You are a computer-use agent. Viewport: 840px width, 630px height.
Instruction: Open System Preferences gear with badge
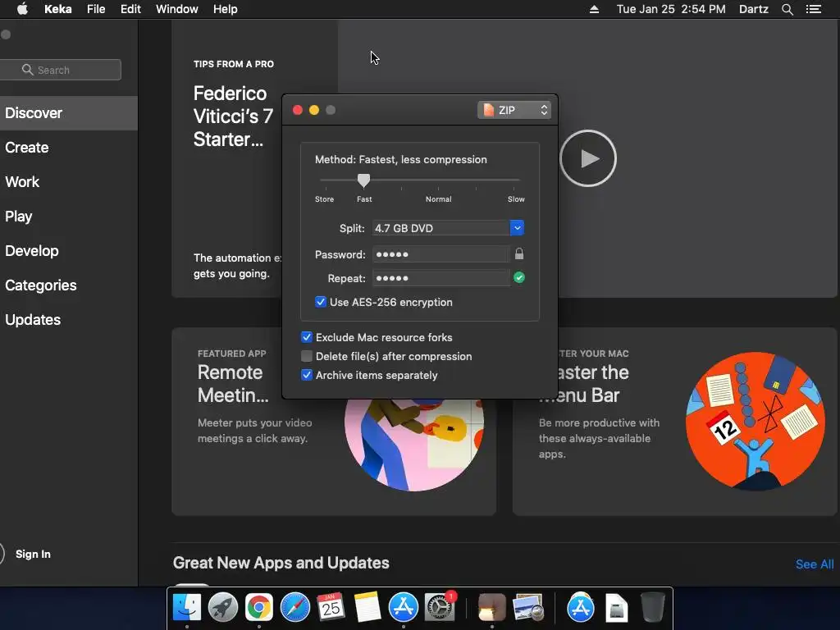440,607
